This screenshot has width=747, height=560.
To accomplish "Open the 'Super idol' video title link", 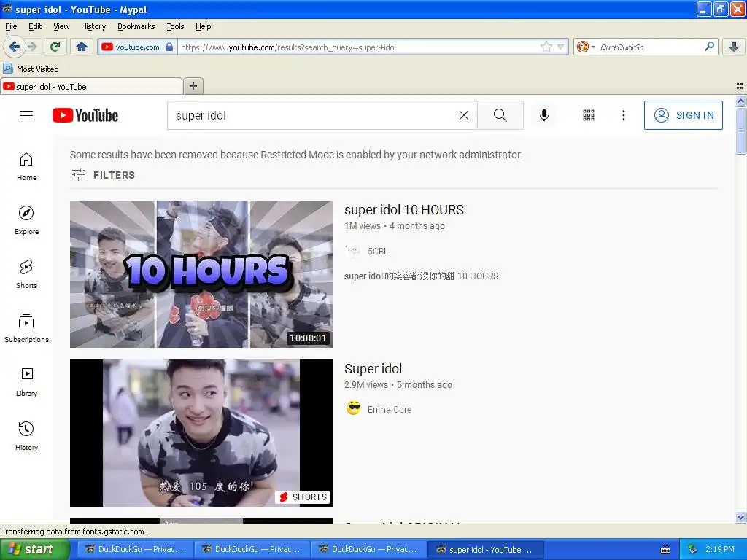I will pyautogui.click(x=373, y=368).
